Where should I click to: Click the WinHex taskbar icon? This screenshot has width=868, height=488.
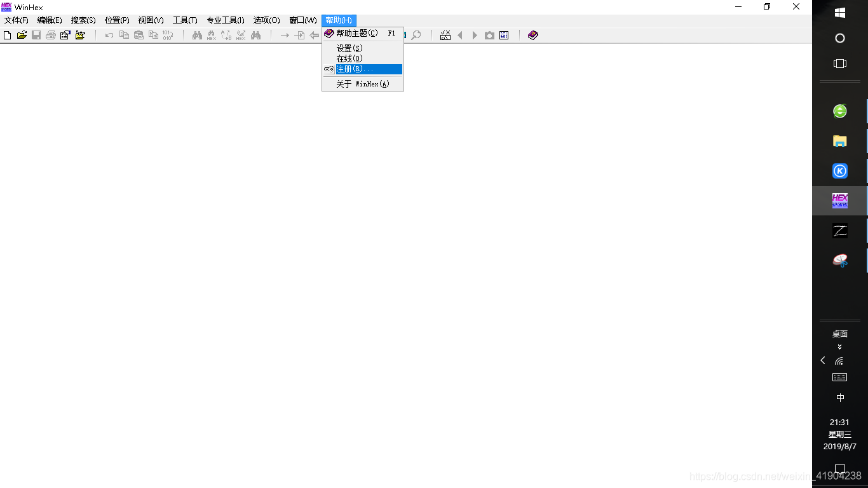[840, 201]
